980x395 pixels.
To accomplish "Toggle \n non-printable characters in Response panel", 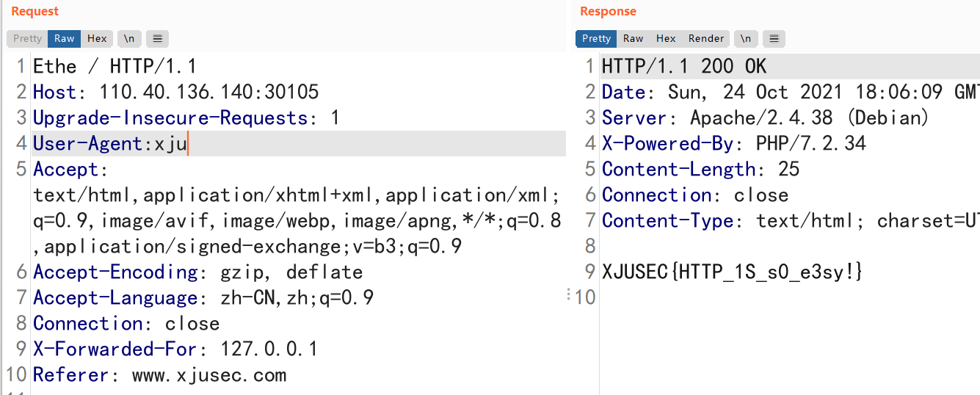I will click(x=745, y=39).
